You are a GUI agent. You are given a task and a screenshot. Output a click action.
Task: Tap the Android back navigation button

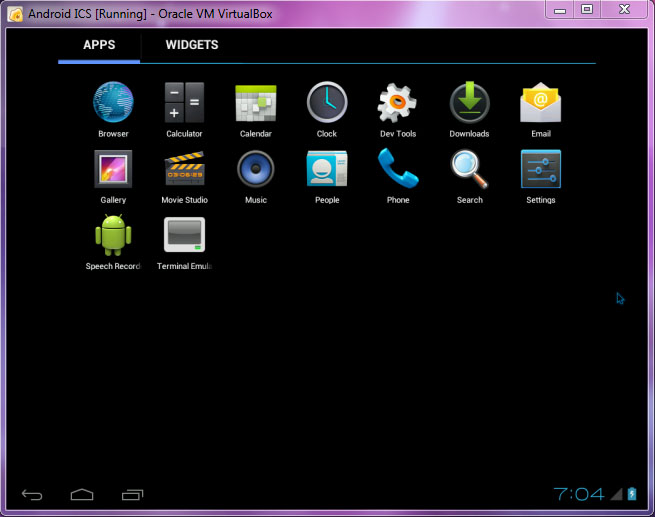(x=32, y=495)
